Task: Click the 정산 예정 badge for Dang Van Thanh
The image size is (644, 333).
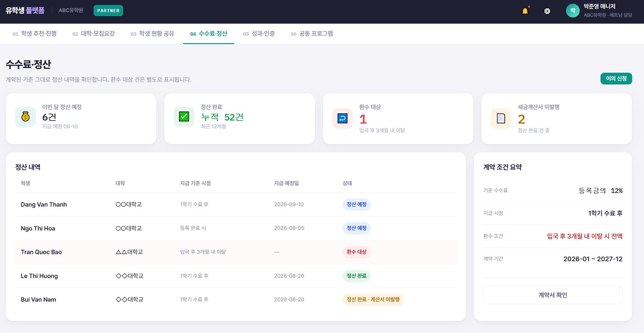Action: [357, 204]
